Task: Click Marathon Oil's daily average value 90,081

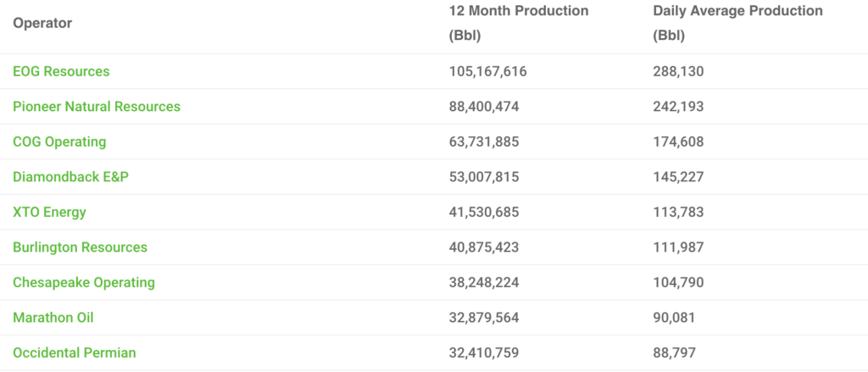Action: pos(675,318)
